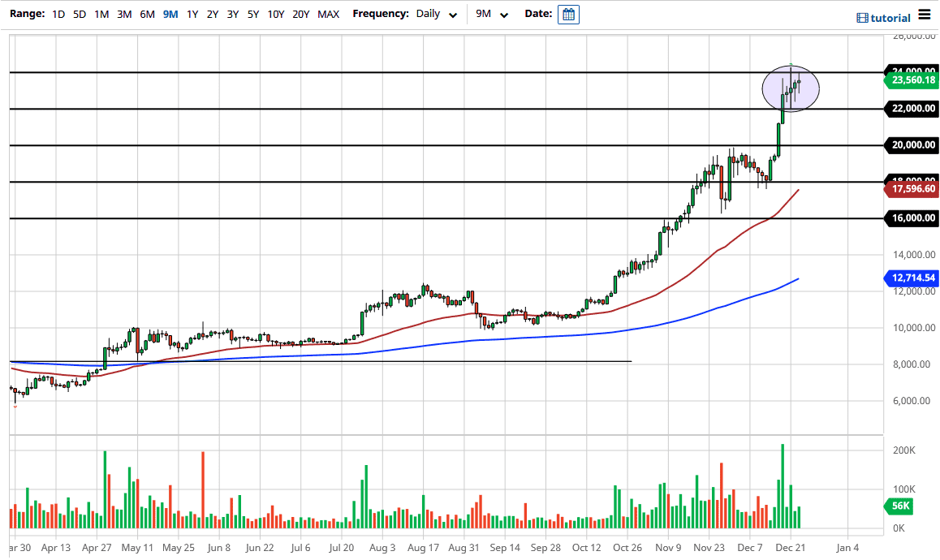Open the hamburger menu icon

tap(925, 14)
